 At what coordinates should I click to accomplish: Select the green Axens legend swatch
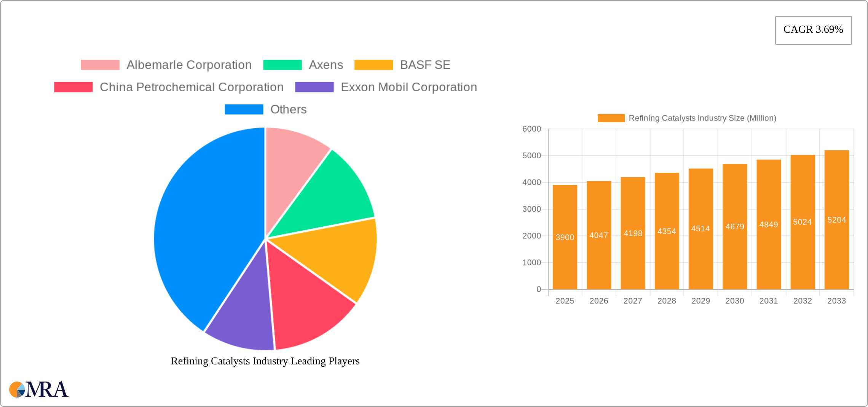[282, 65]
